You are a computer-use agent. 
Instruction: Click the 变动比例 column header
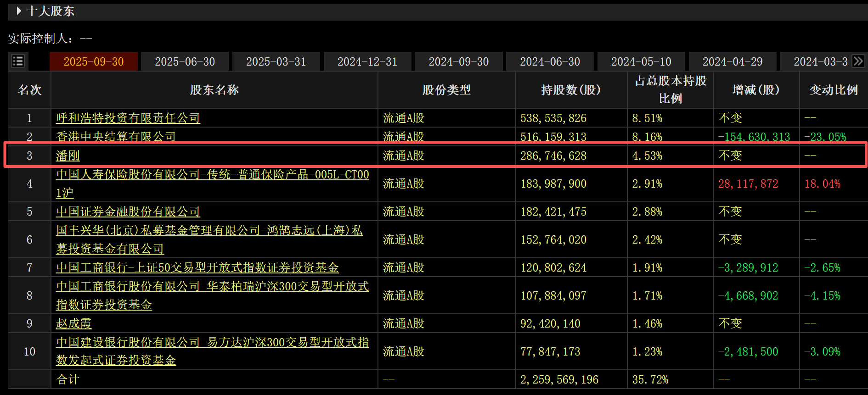[x=834, y=90]
